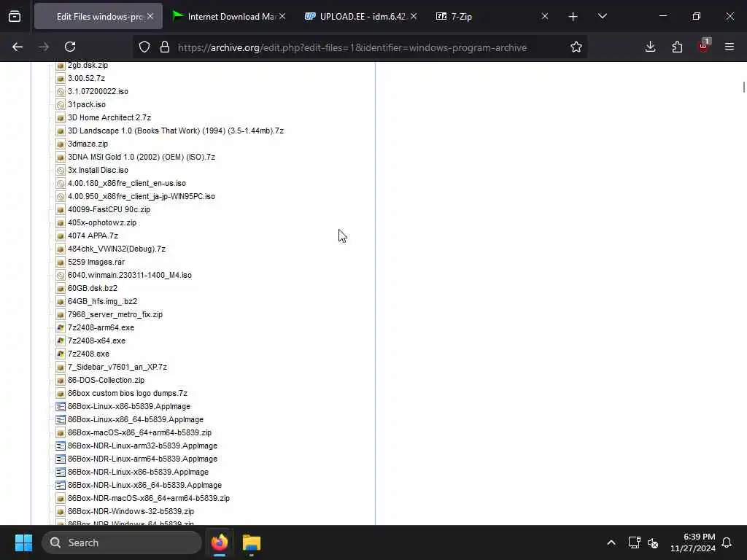The width and height of the screenshot is (747, 560).
Task: Click the page vertical scrollbar thumb
Action: point(743,87)
